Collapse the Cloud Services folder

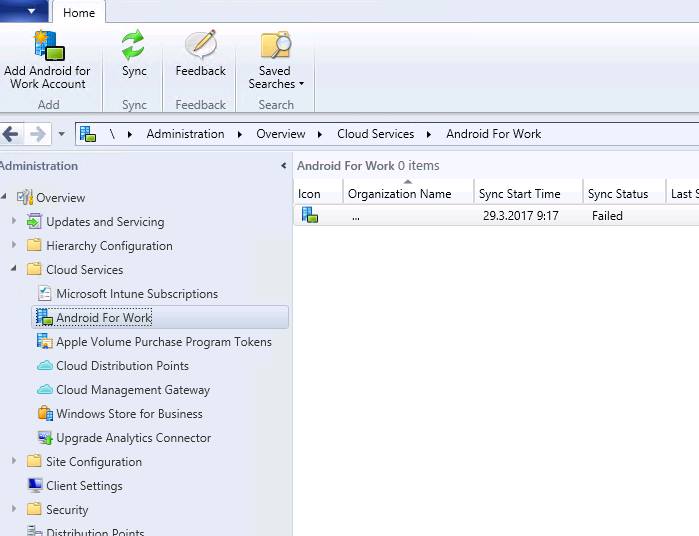[14, 270]
